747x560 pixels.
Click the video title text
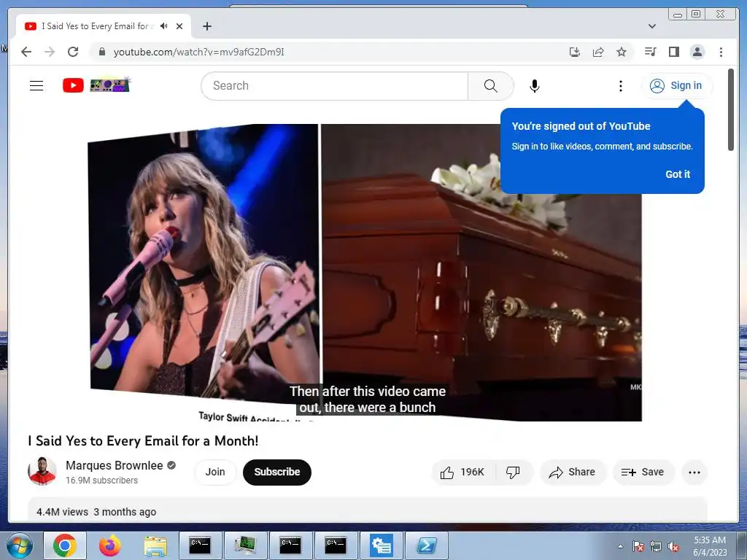(144, 441)
